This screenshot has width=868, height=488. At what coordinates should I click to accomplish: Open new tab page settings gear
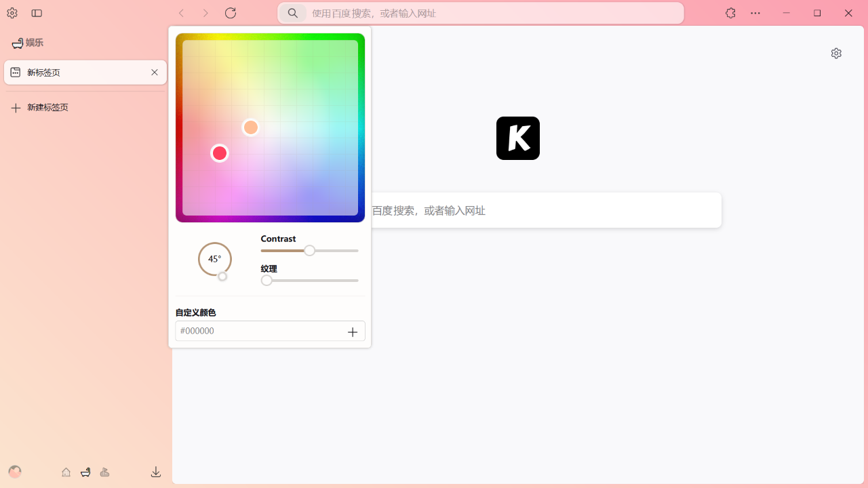tap(836, 54)
